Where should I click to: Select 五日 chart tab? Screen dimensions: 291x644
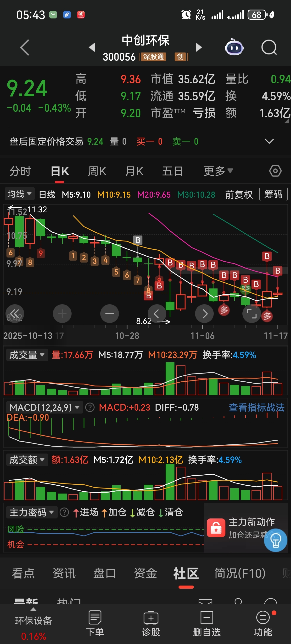point(173,171)
